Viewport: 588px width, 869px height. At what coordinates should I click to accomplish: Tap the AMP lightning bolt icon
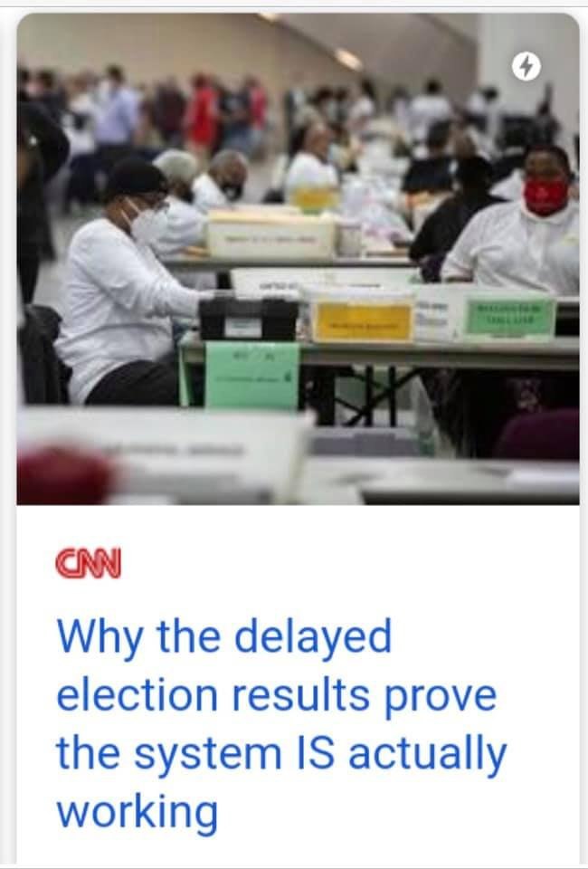tap(526, 68)
